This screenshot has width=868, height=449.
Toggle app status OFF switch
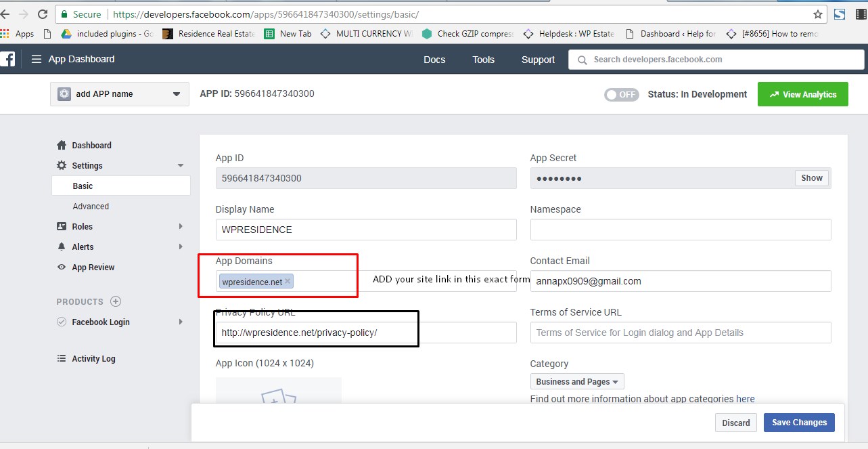pos(621,94)
